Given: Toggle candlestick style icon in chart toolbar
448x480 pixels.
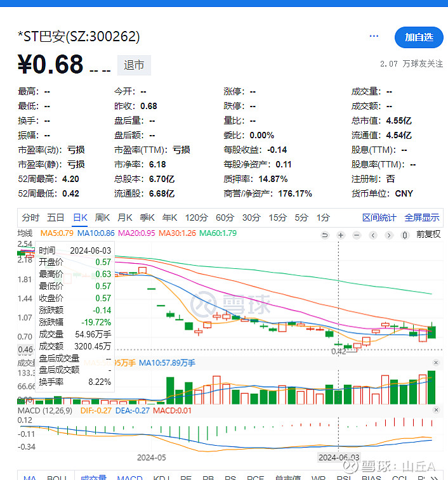Looking at the screenshot, I should (x=405, y=235).
